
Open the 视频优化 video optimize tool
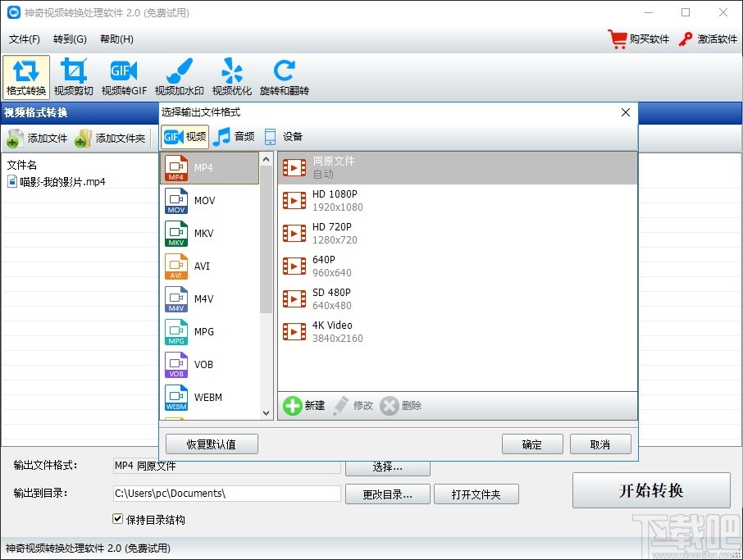(x=232, y=77)
